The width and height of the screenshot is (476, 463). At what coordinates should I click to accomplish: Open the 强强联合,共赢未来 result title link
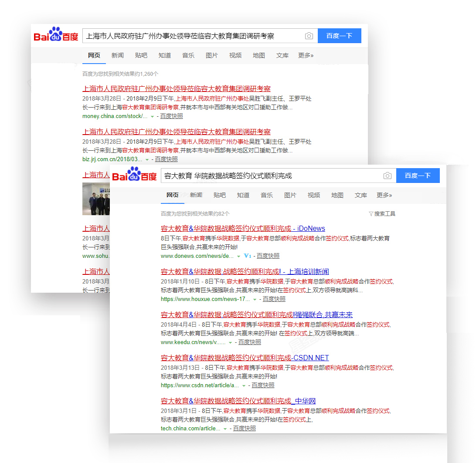(256, 314)
